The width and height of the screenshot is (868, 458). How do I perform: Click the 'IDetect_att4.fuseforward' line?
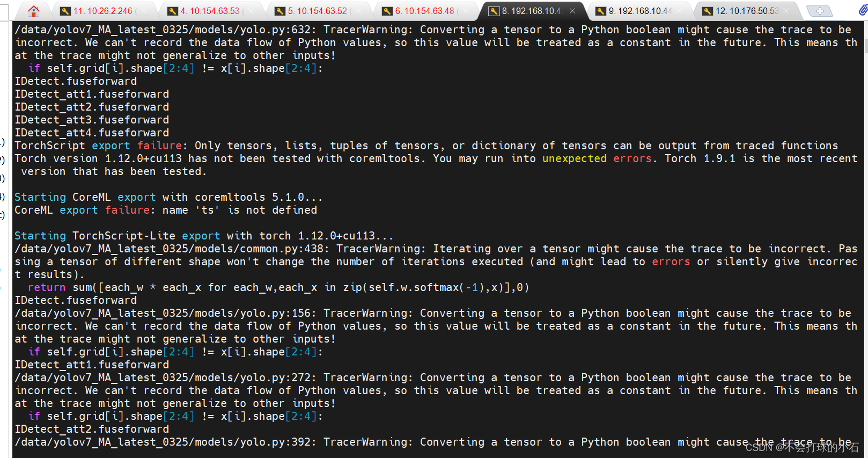click(92, 133)
